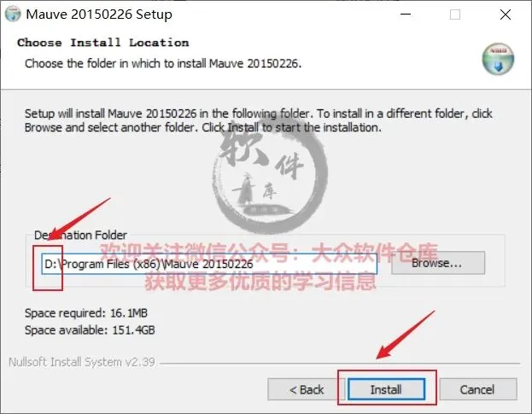Click the Nullsoft Install System v2.39 text
This screenshot has width=532, height=414.
82,362
